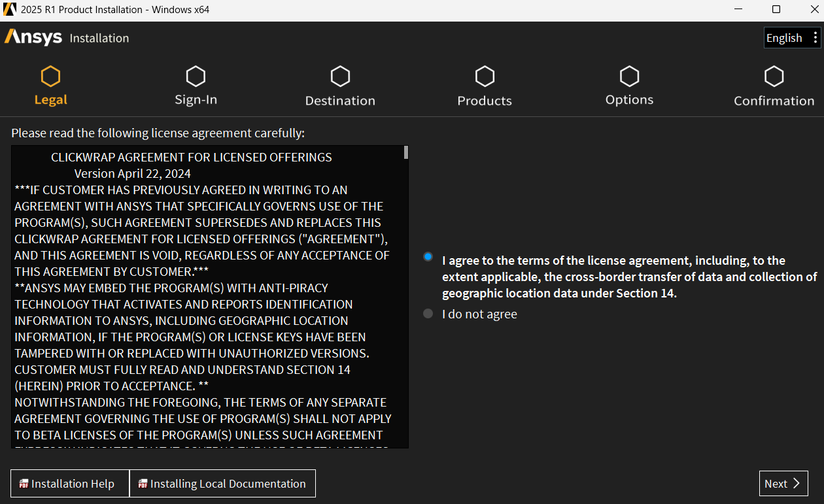This screenshot has width=824, height=504.
Task: Maximize the installer window
Action: point(776,10)
